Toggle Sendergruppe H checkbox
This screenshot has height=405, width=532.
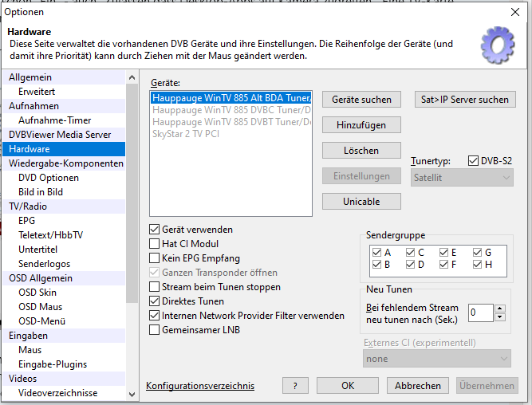(x=478, y=264)
